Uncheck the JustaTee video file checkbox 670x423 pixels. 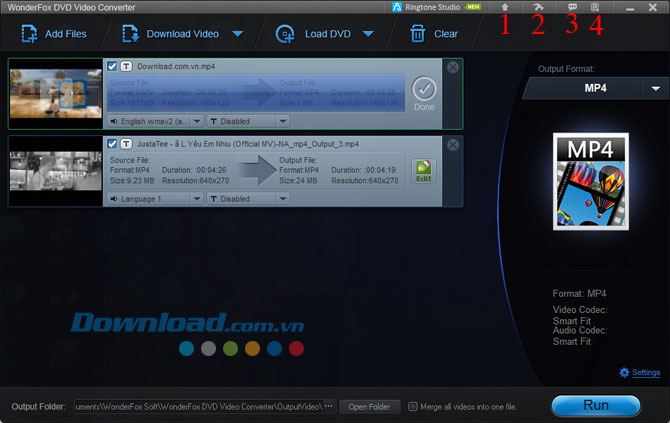112,144
